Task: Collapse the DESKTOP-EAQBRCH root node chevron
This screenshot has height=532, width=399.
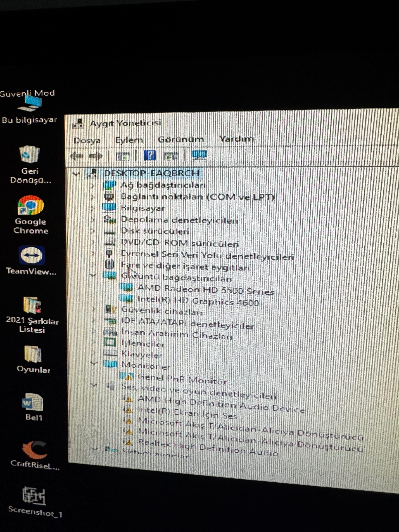Action: click(x=76, y=174)
